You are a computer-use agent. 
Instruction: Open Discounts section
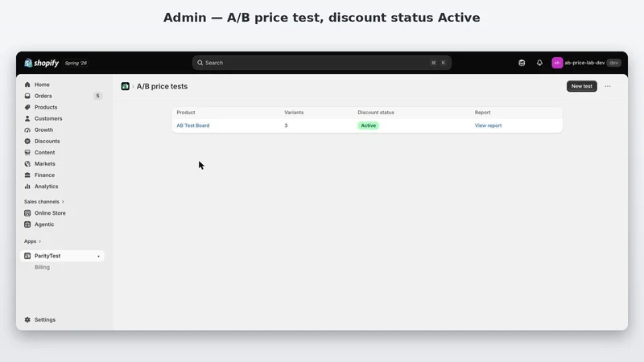(x=47, y=142)
